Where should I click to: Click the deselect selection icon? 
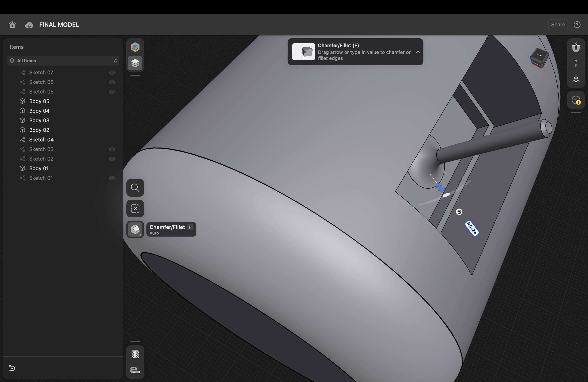(135, 209)
